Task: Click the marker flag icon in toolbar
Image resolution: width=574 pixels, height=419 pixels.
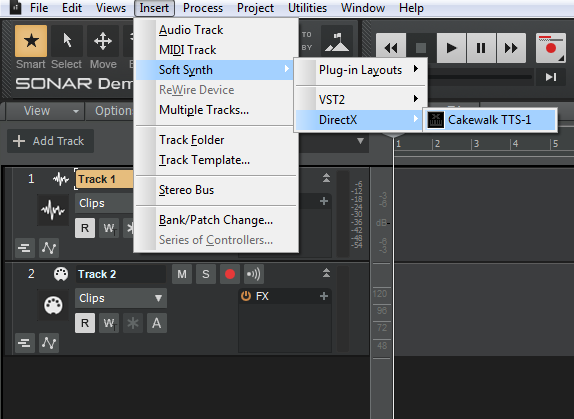Action: click(336, 41)
